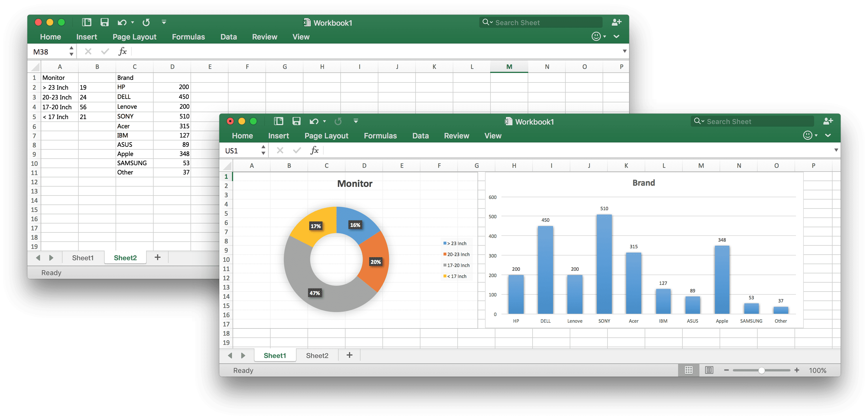Click the fx insert function icon in front window

[x=314, y=150]
